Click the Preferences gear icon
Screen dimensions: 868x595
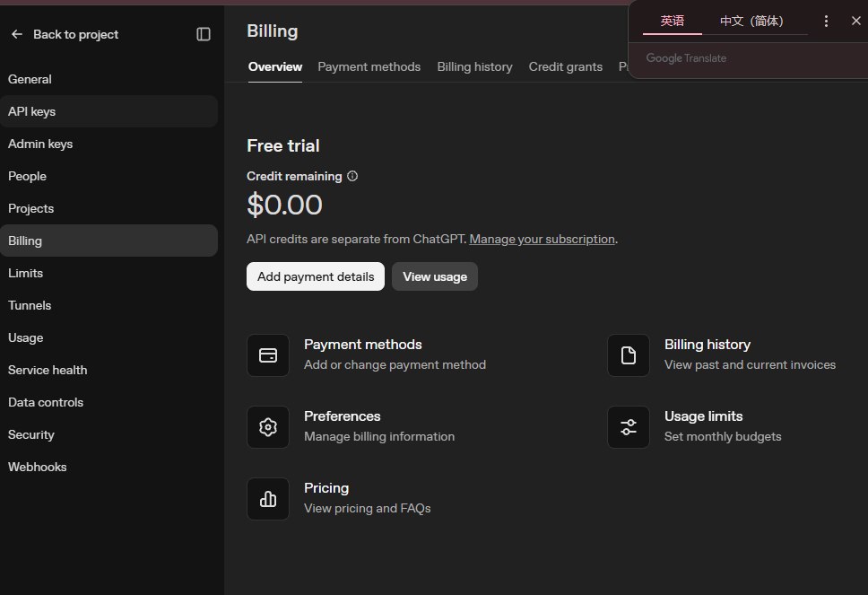point(268,427)
